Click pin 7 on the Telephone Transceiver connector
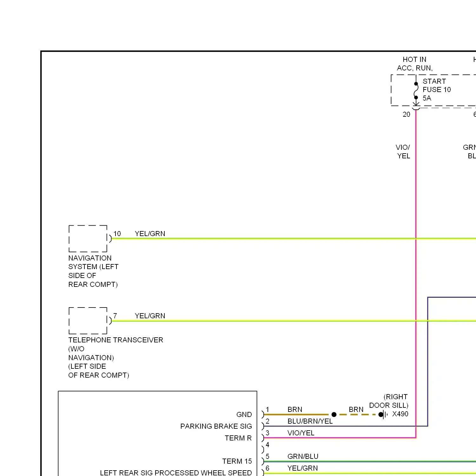The width and height of the screenshot is (476, 476). click(115, 316)
